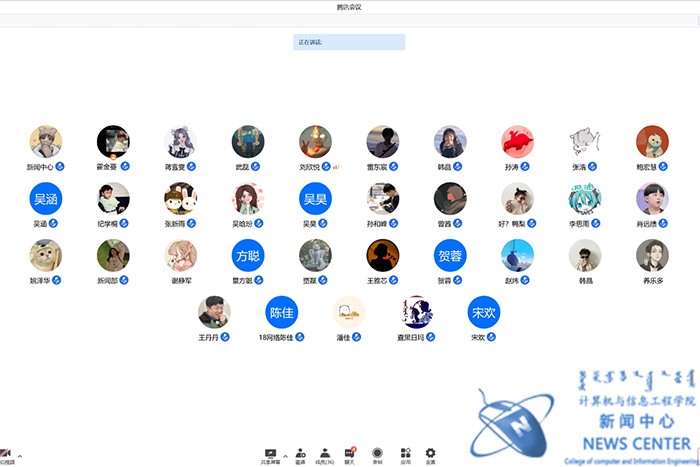Click the muted mic badge next to 吴涵
Screen dimensions: 700x467
pos(56,224)
